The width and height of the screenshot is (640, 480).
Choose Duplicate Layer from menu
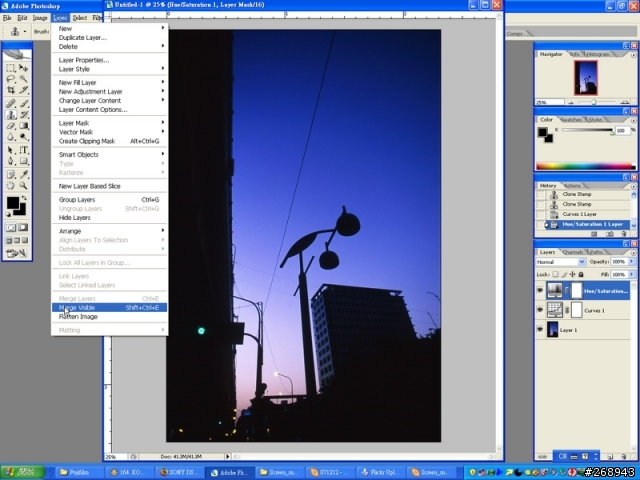[109, 38]
